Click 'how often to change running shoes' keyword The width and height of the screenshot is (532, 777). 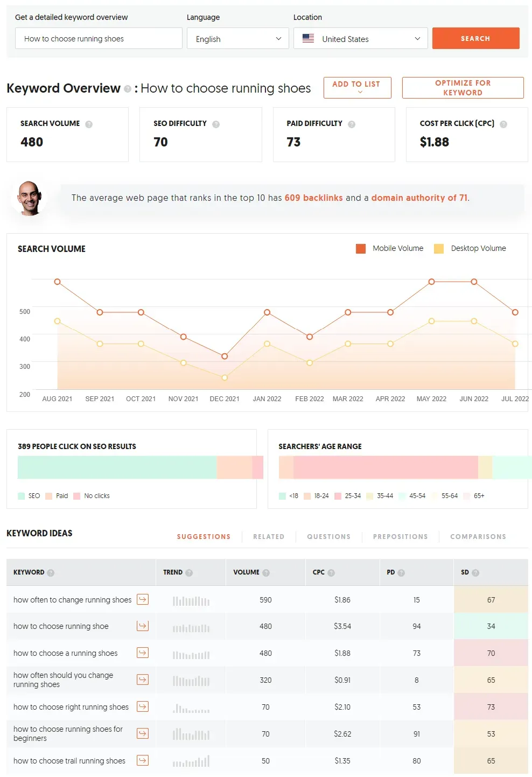pyautogui.click(x=72, y=600)
